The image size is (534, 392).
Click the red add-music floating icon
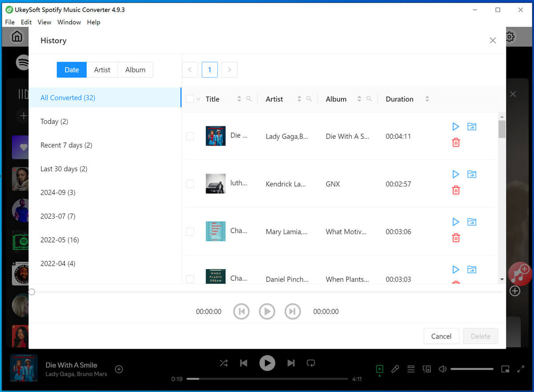click(x=520, y=274)
